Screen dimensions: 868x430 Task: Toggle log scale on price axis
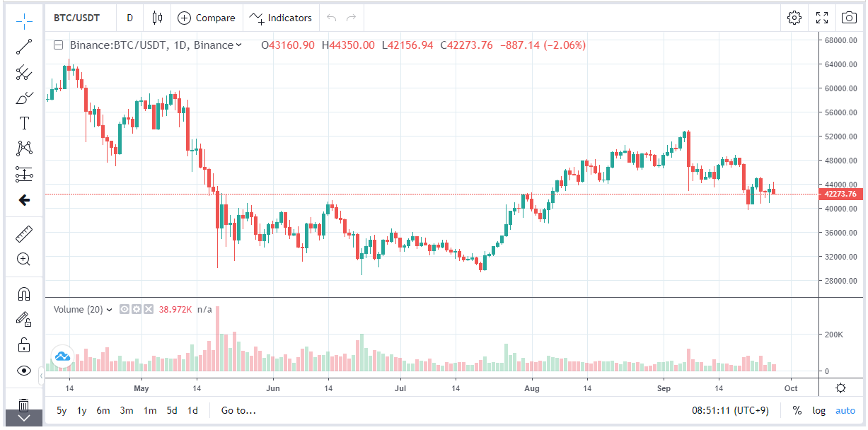tap(818, 410)
